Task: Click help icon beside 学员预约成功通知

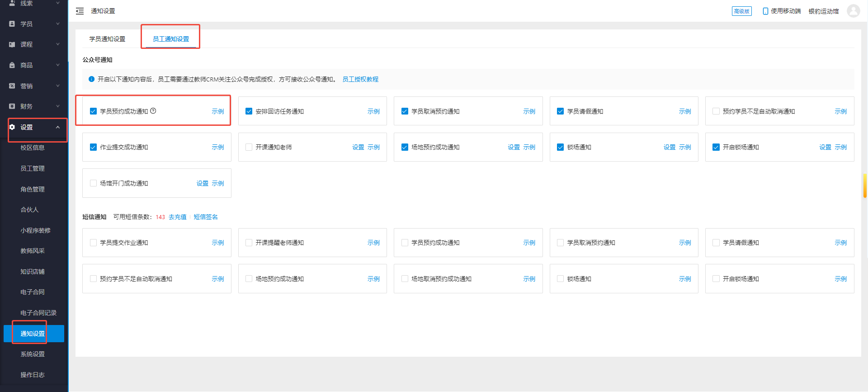Action: click(x=153, y=111)
